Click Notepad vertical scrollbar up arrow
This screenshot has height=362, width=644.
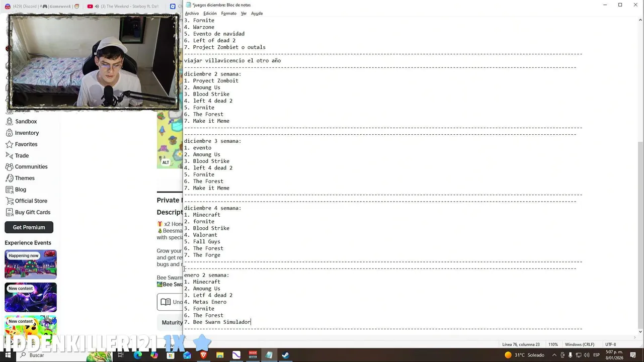pyautogui.click(x=640, y=20)
